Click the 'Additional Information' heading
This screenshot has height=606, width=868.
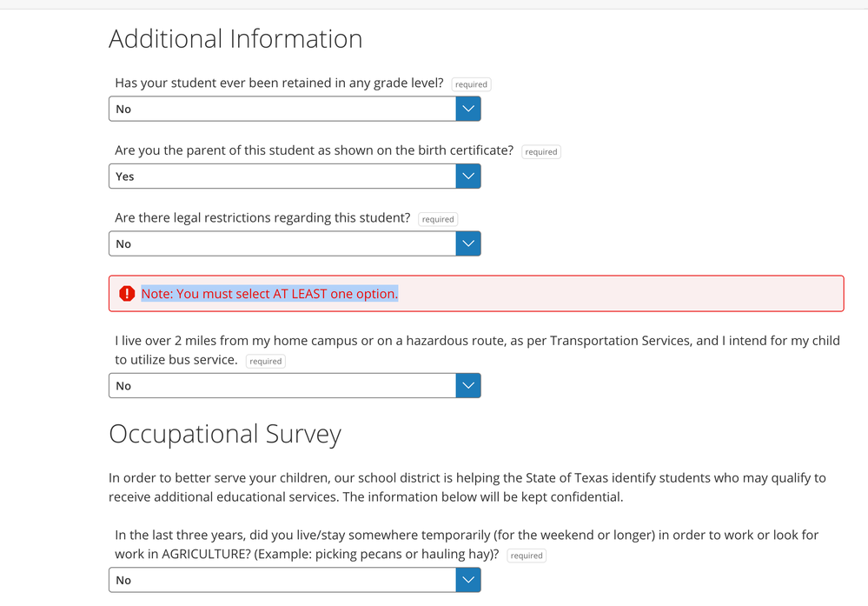click(x=235, y=39)
